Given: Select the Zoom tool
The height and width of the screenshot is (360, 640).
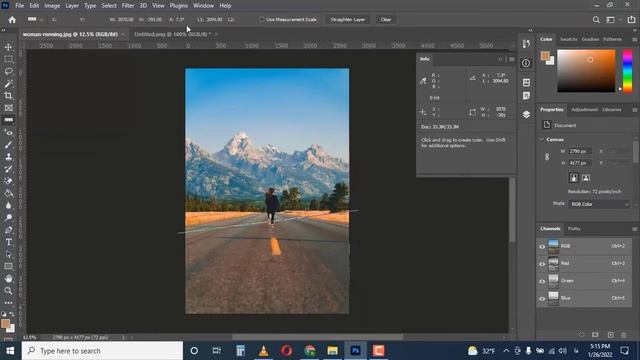Looking at the screenshot, I should (8, 291).
